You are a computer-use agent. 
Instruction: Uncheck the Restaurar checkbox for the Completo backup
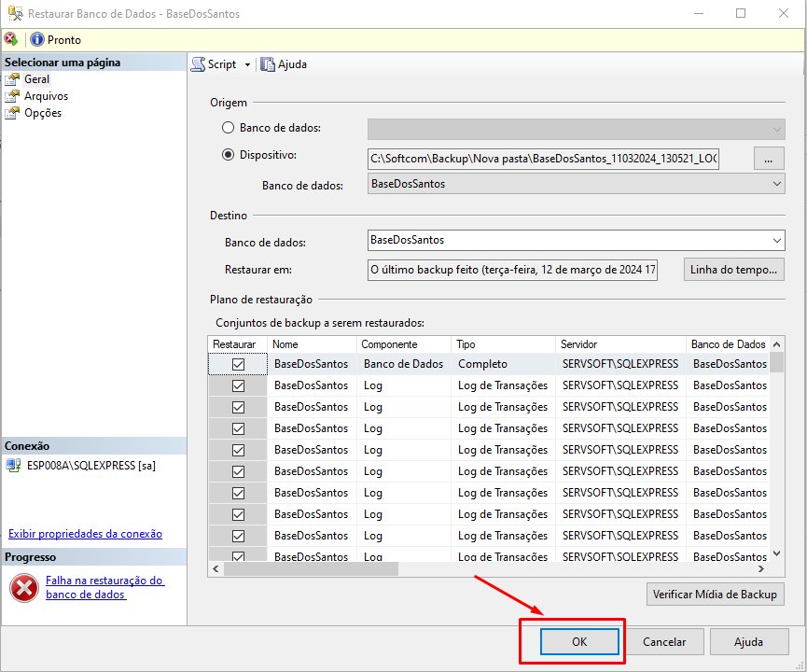coord(238,364)
